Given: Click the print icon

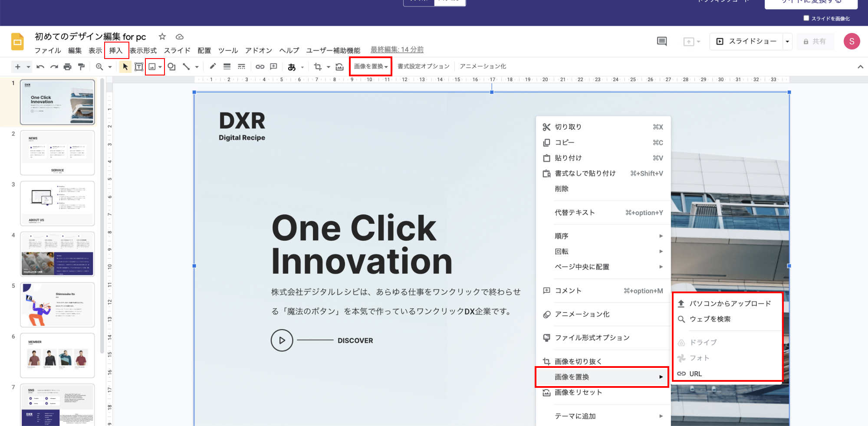Looking at the screenshot, I should point(67,67).
